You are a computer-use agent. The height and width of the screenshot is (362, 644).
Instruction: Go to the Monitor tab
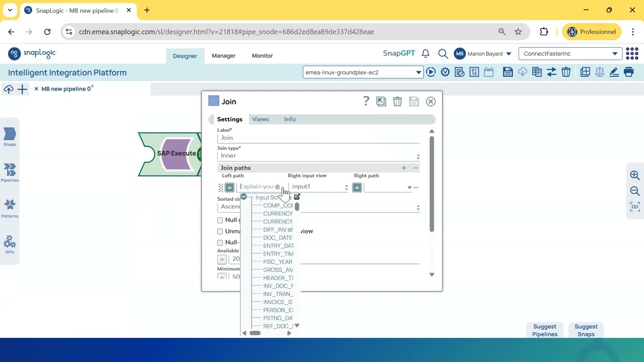pyautogui.click(x=262, y=56)
